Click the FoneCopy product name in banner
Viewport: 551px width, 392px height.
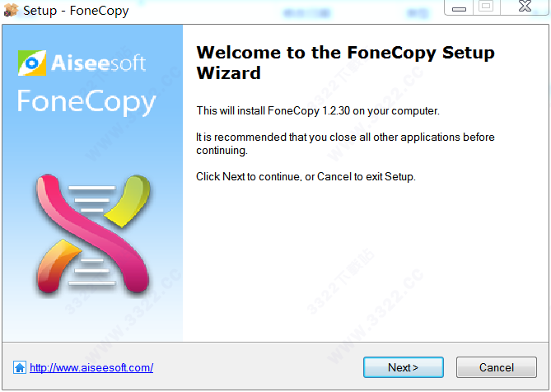tap(86, 101)
